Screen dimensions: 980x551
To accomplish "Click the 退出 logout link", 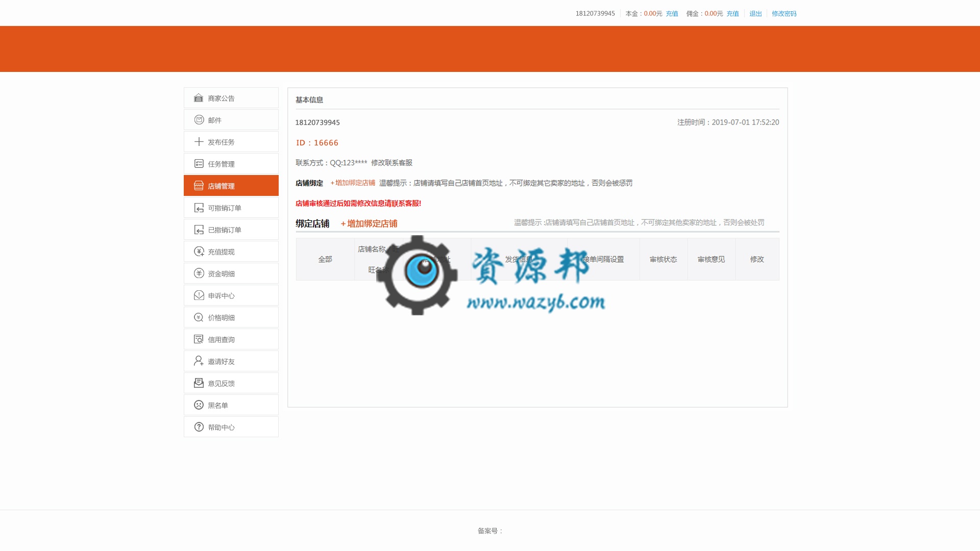I will coord(755,14).
